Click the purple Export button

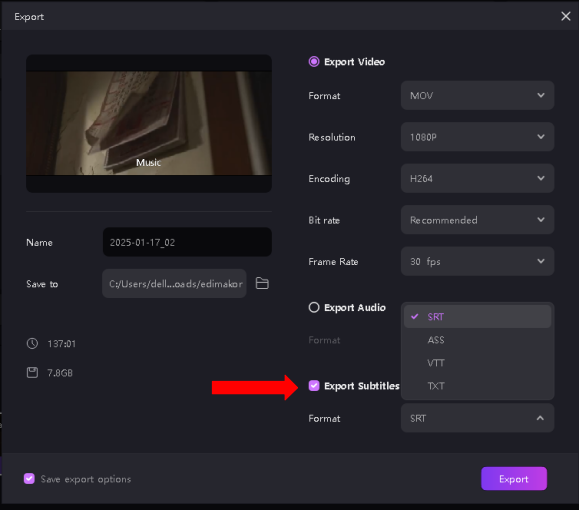pyautogui.click(x=514, y=479)
